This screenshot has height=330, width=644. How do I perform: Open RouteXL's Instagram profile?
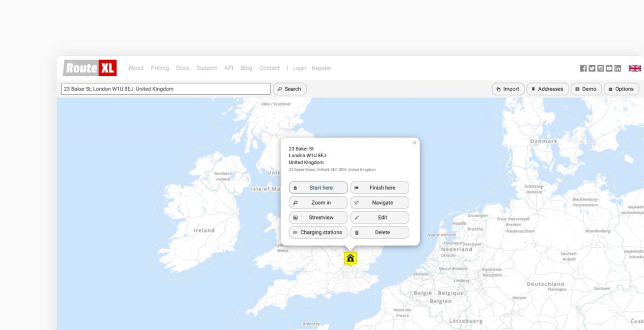(x=600, y=68)
